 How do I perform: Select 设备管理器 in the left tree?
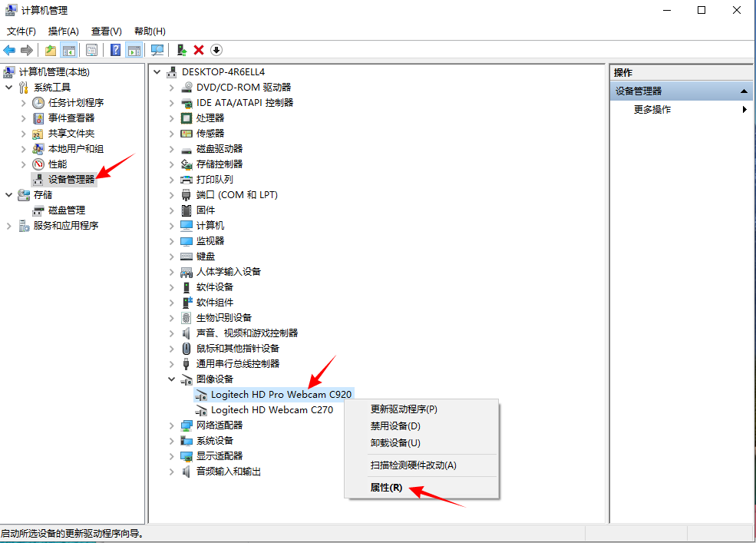71,180
